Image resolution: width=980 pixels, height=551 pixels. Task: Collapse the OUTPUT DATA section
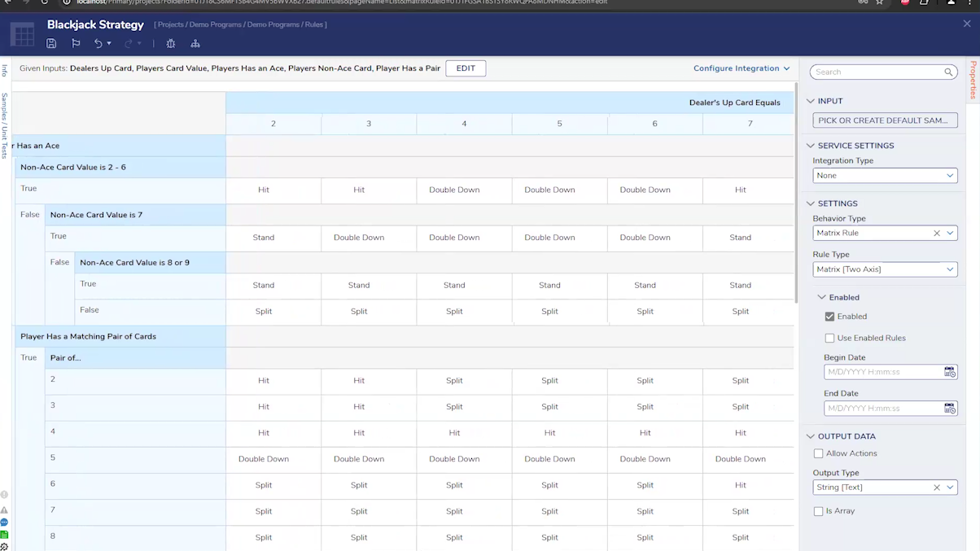point(810,436)
